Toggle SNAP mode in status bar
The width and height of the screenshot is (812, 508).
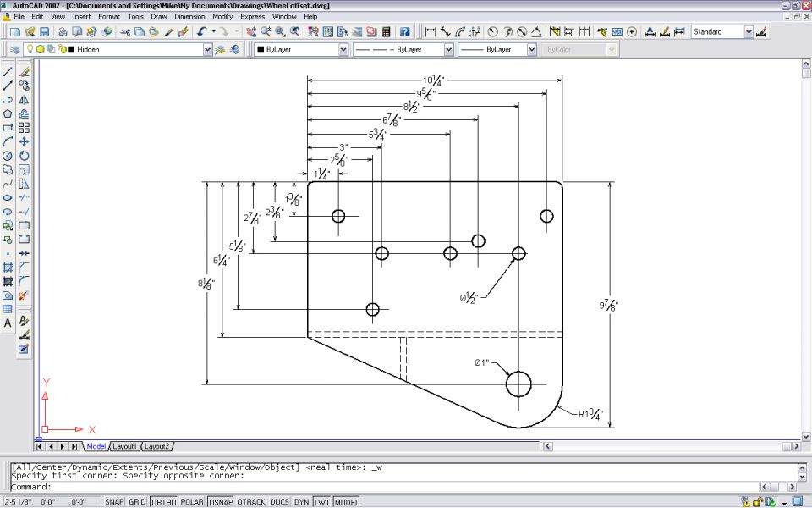[114, 502]
